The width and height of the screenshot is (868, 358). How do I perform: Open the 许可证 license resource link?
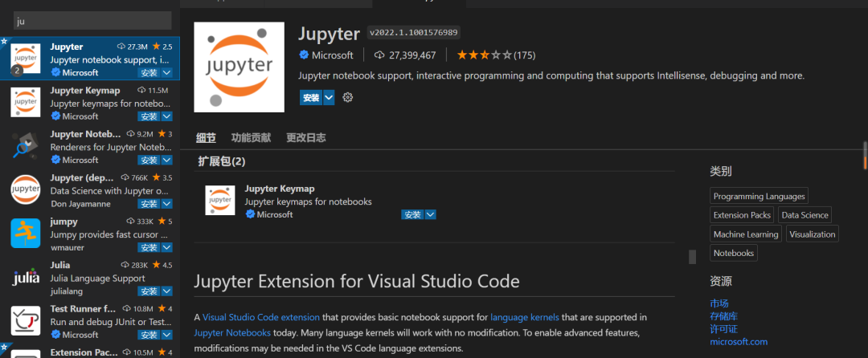[724, 329]
